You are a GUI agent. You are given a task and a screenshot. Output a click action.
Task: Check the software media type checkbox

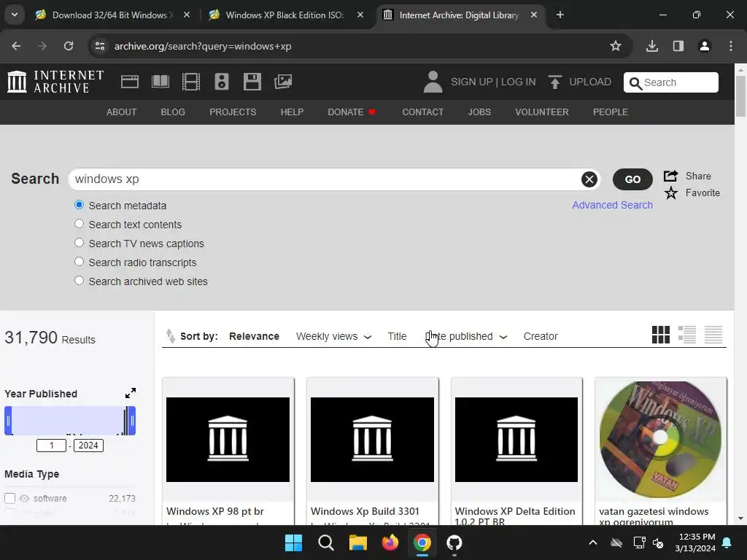[x=10, y=498]
